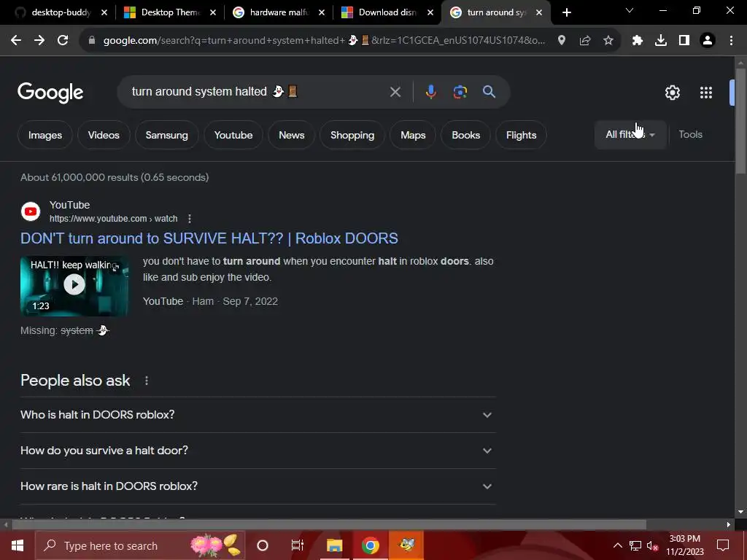Apply the Youtube filter chip
Screen dimensions: 747x560
[233, 135]
